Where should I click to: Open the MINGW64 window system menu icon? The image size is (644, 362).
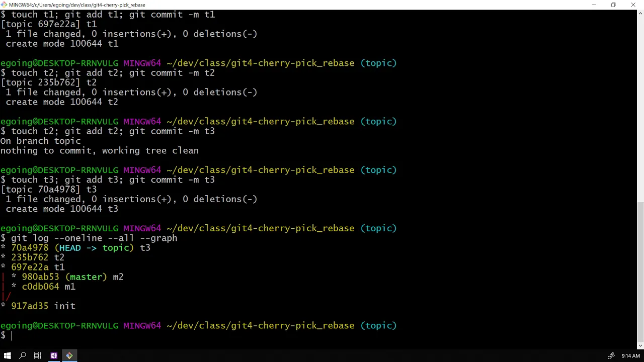4,5
